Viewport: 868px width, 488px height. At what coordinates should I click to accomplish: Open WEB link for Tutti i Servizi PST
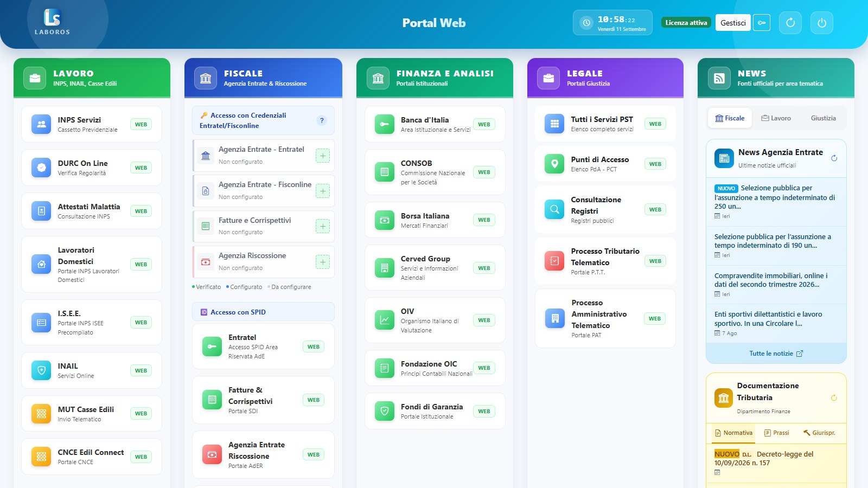click(x=655, y=124)
